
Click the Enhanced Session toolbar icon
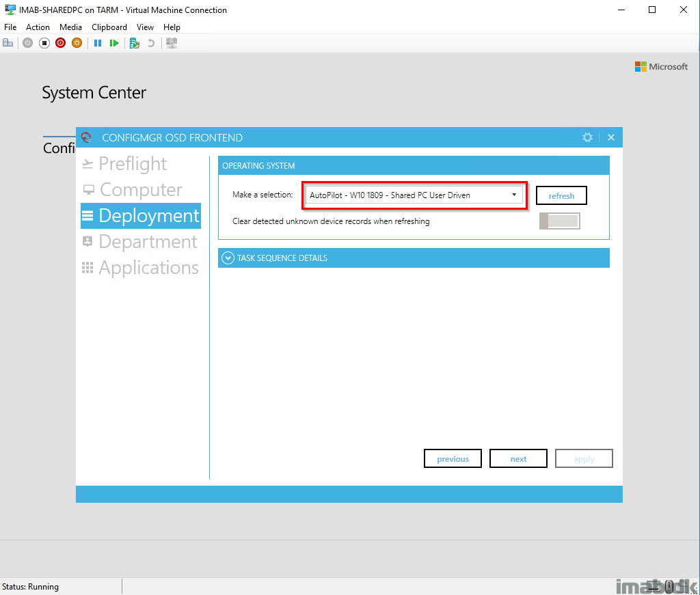point(172,43)
